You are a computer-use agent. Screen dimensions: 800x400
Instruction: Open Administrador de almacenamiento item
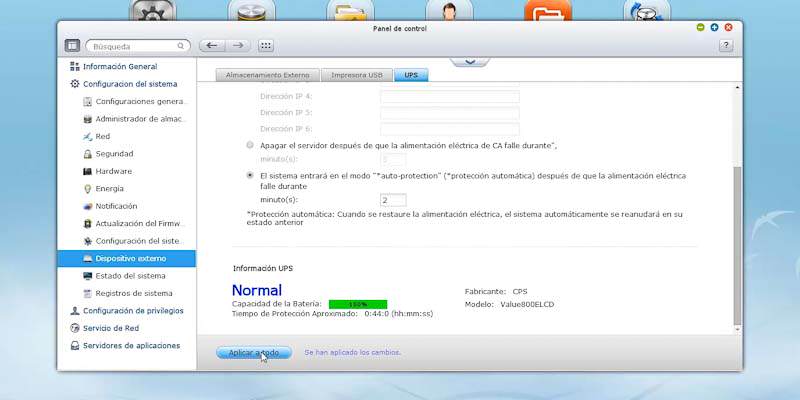(x=135, y=119)
